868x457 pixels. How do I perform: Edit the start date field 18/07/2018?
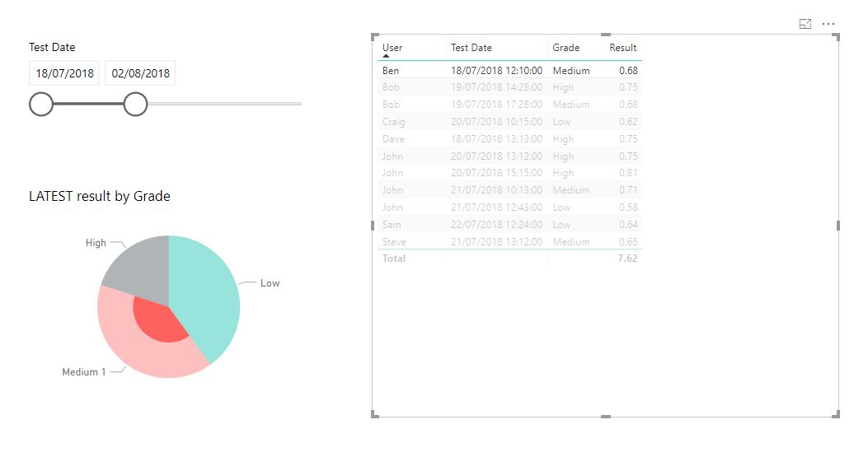[64, 73]
